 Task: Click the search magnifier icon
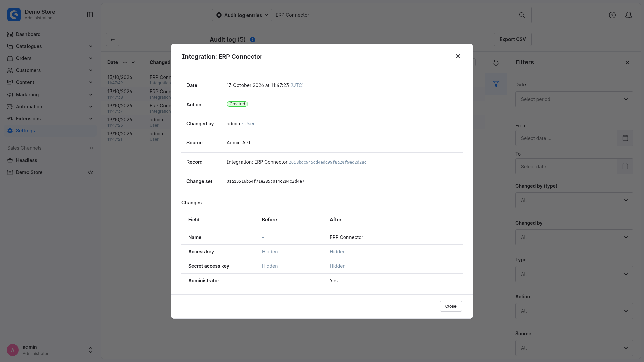click(x=522, y=15)
